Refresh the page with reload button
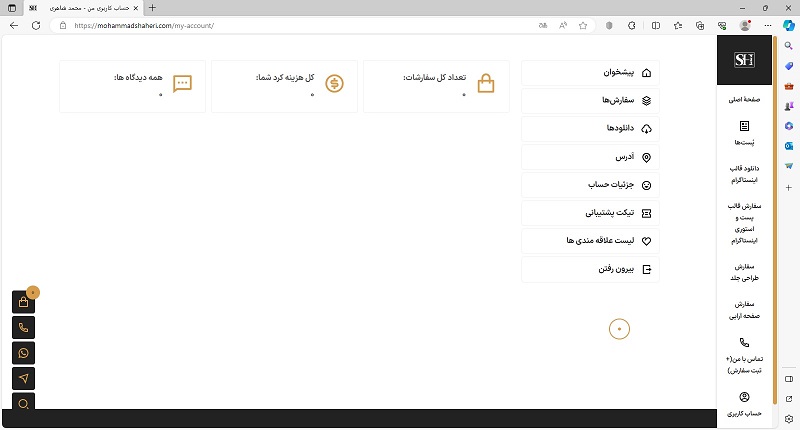The height and width of the screenshot is (430, 800). pyautogui.click(x=36, y=25)
